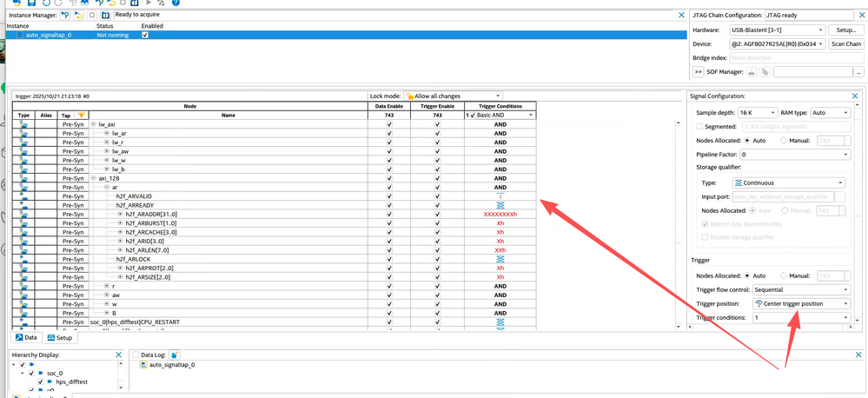Click the Scan Chain button
This screenshot has width=868, height=398.
pos(845,43)
